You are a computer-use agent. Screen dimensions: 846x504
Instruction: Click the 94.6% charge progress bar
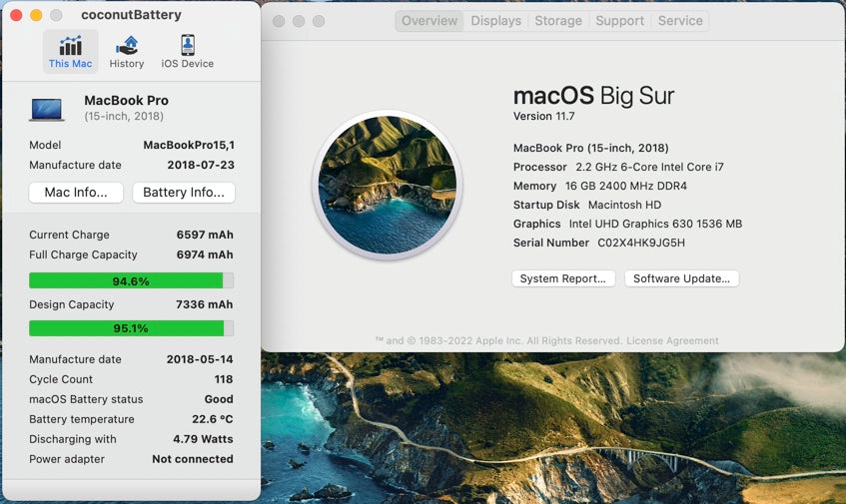click(x=131, y=280)
